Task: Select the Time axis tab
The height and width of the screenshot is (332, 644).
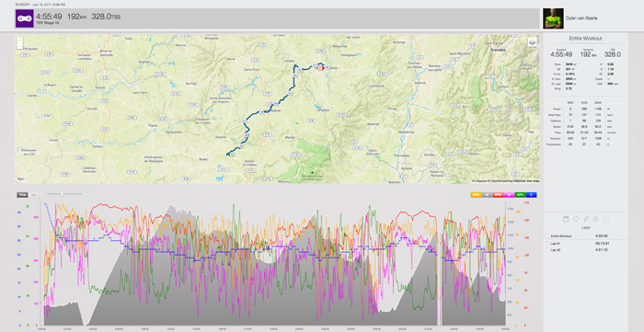Action: [23, 195]
